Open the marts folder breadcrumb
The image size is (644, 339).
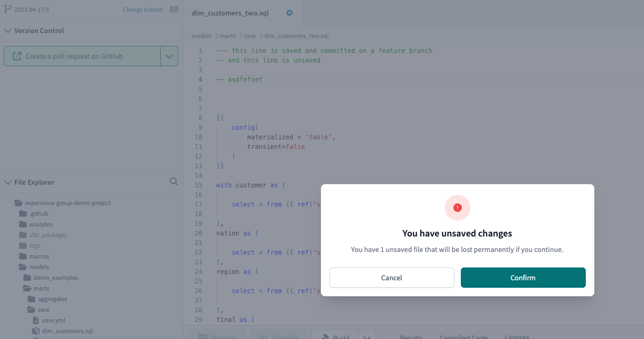tap(227, 35)
